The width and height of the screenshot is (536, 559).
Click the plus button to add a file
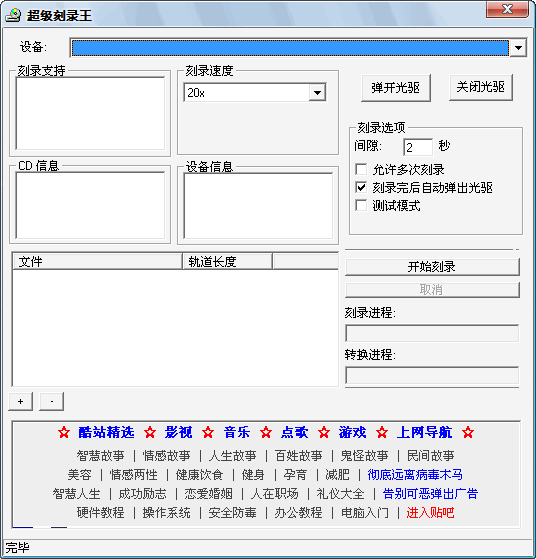[21, 401]
